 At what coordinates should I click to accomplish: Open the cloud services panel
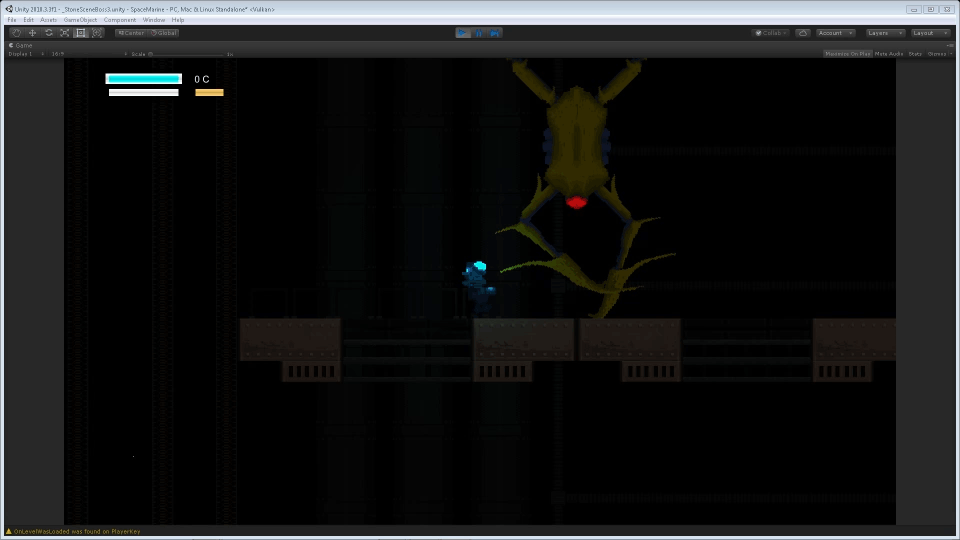pyautogui.click(x=802, y=33)
